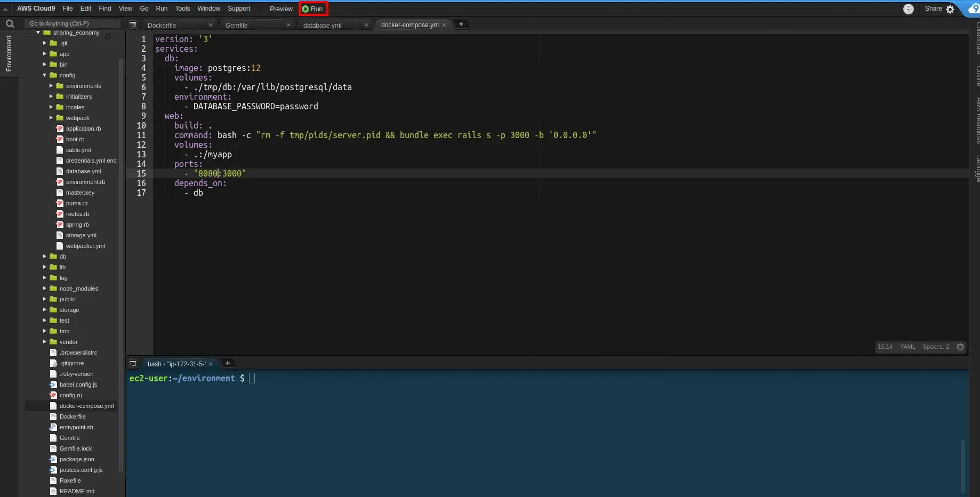Viewport: 980px width, 497px height.
Task: Add a new terminal tab with plus icon
Action: coord(228,363)
